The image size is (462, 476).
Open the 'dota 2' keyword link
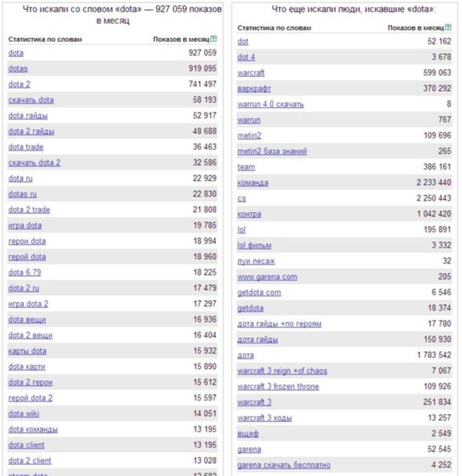tap(19, 84)
